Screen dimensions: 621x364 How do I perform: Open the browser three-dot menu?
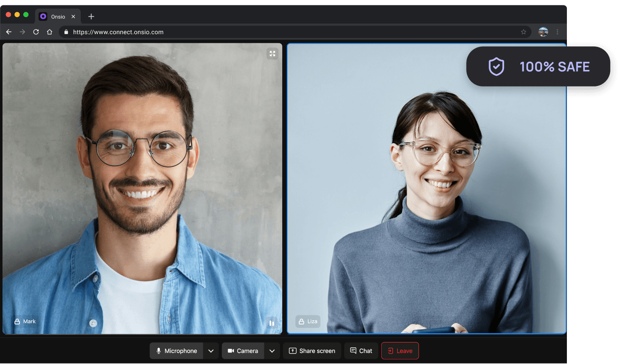(557, 32)
